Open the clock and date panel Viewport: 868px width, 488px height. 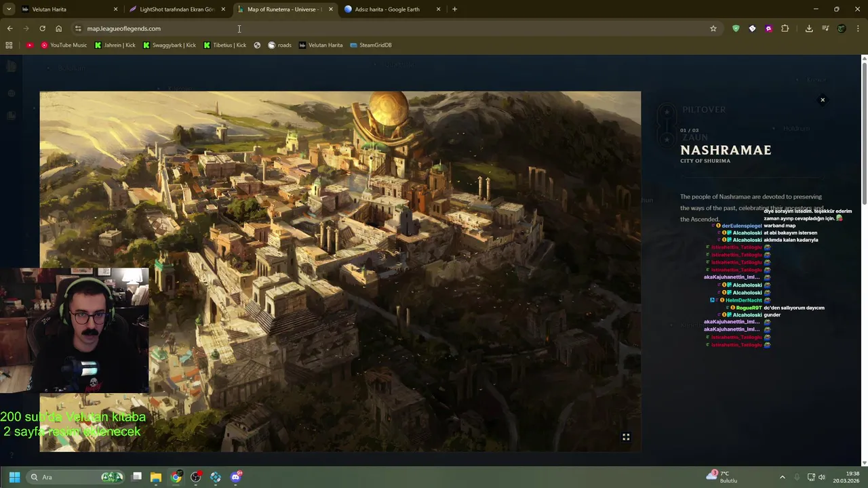point(846,477)
